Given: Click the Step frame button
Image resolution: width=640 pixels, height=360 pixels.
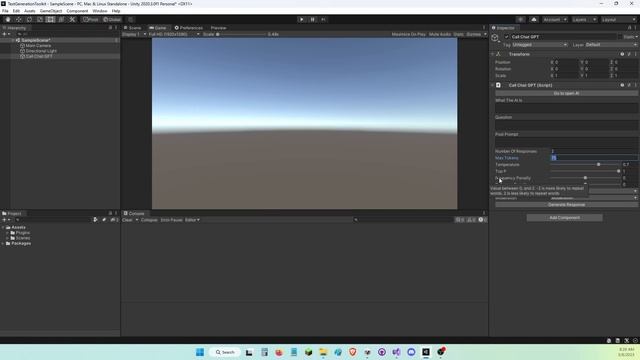Looking at the screenshot, I should pyautogui.click(x=323, y=20).
